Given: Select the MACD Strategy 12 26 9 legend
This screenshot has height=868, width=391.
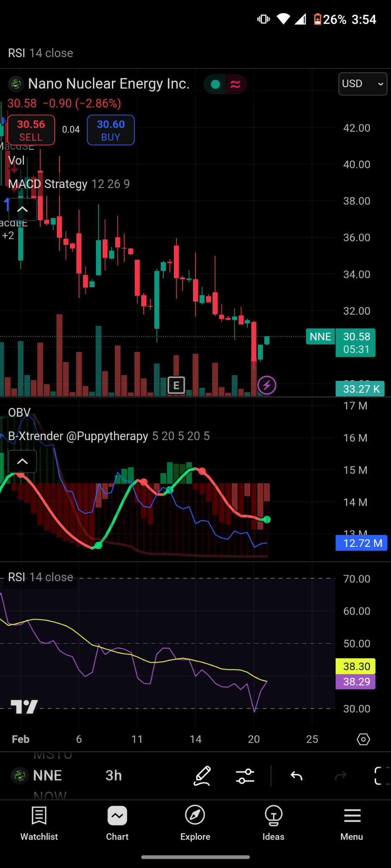Looking at the screenshot, I should [x=69, y=184].
